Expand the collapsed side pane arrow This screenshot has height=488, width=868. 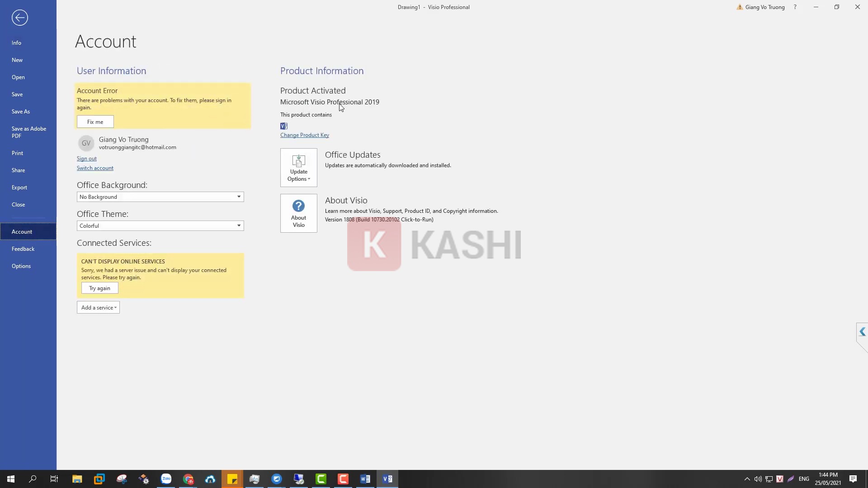pos(862,332)
